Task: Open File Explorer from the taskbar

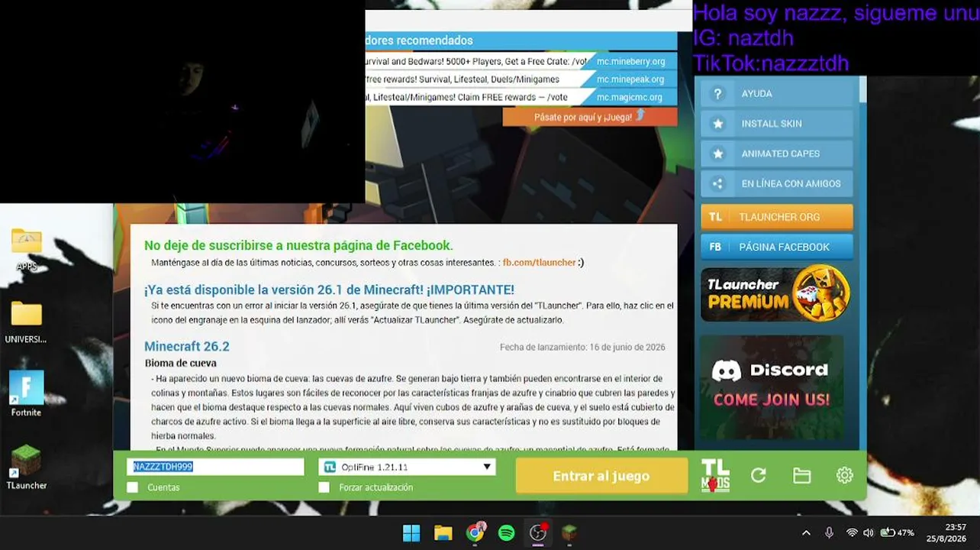Action: tap(443, 532)
